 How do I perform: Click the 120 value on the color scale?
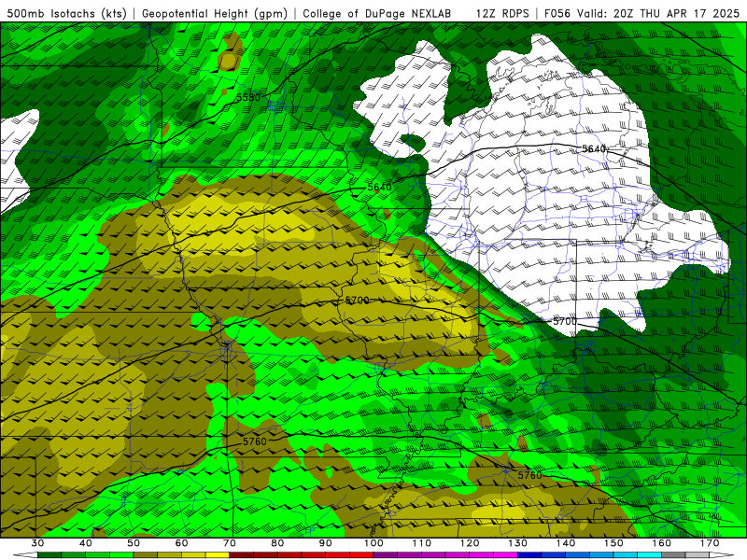(x=470, y=543)
